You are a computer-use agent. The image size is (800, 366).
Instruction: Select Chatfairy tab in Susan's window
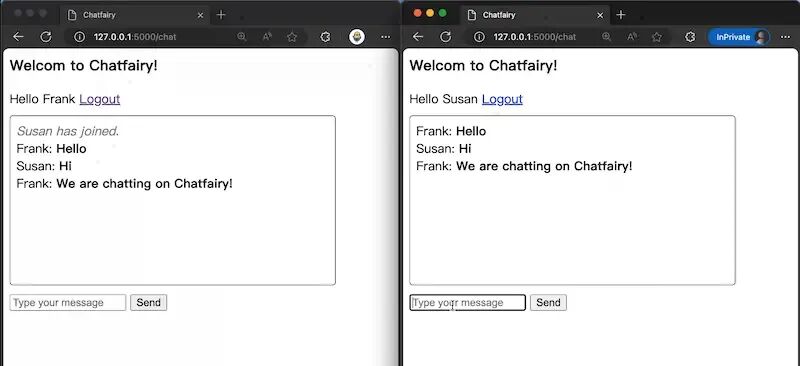coord(535,15)
